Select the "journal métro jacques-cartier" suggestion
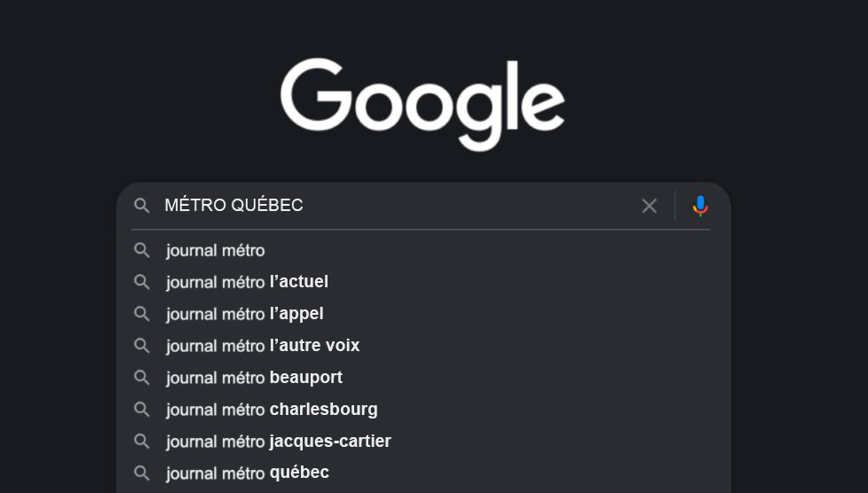Image resolution: width=868 pixels, height=493 pixels. point(278,442)
